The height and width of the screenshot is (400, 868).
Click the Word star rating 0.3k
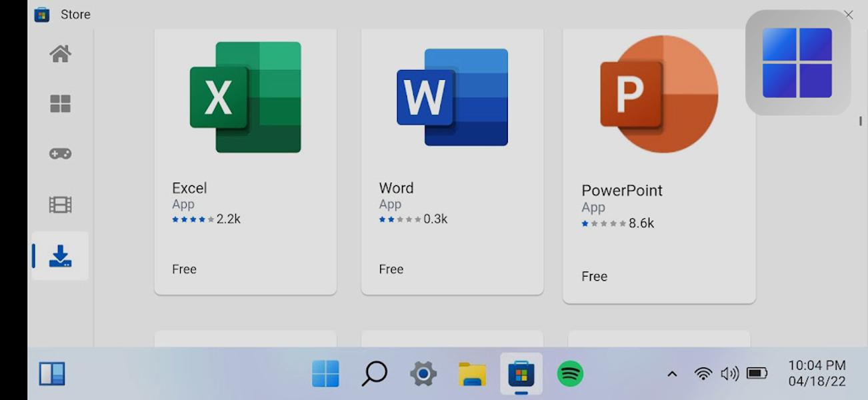413,219
